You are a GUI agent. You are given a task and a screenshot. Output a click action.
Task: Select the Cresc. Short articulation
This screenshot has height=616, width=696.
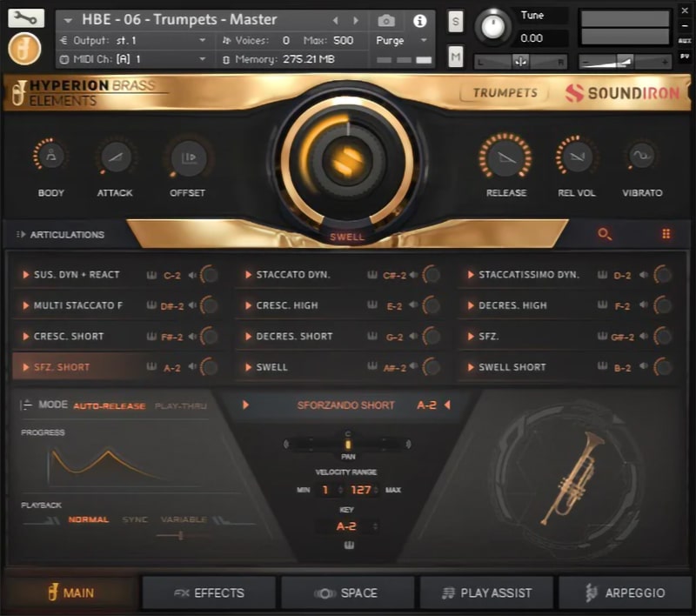(69, 337)
